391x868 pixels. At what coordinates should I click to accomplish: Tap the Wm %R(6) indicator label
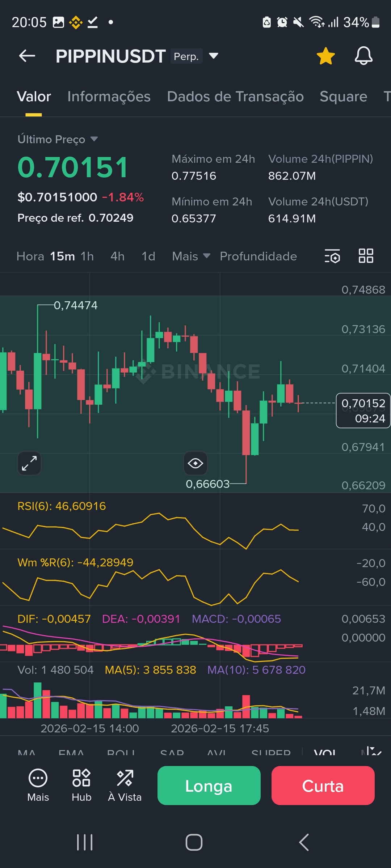coord(75,562)
